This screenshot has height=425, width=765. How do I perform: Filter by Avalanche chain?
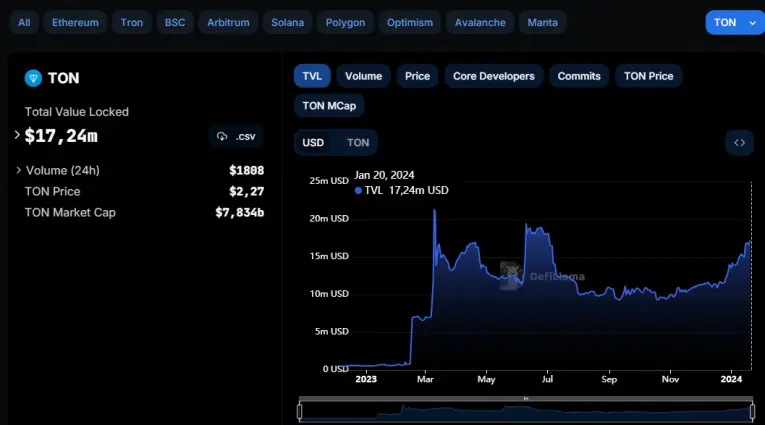(480, 22)
